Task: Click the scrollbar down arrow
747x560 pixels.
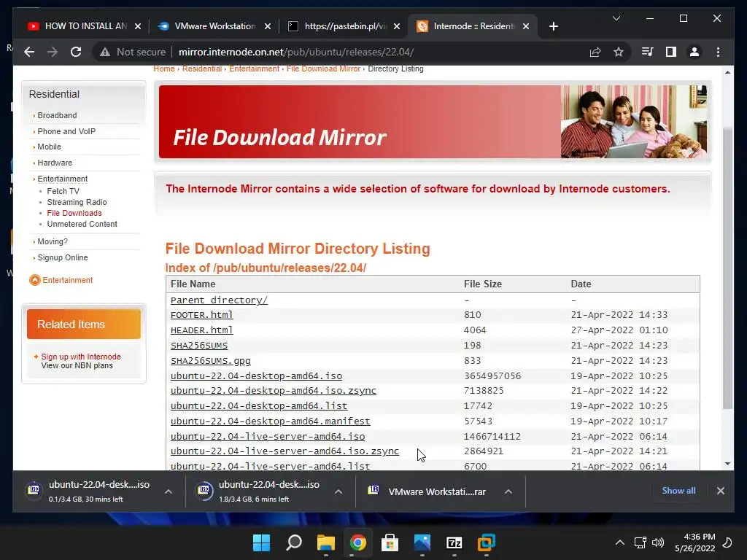Action: click(727, 464)
